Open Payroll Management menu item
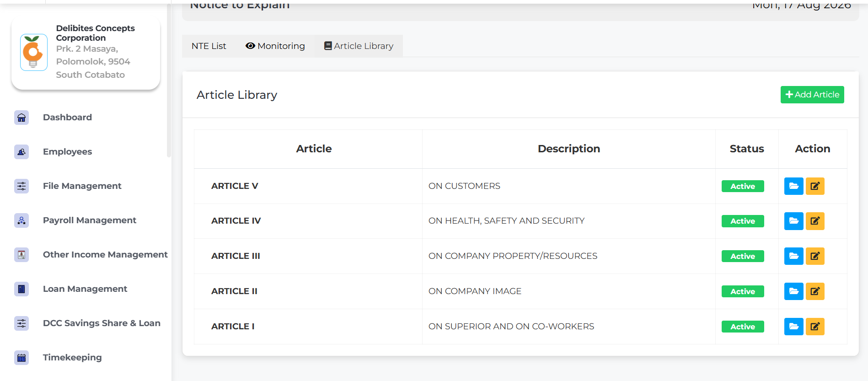 point(90,220)
